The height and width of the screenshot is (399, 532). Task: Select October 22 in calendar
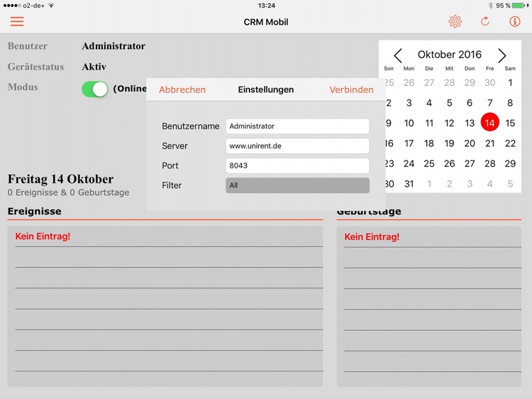(510, 143)
